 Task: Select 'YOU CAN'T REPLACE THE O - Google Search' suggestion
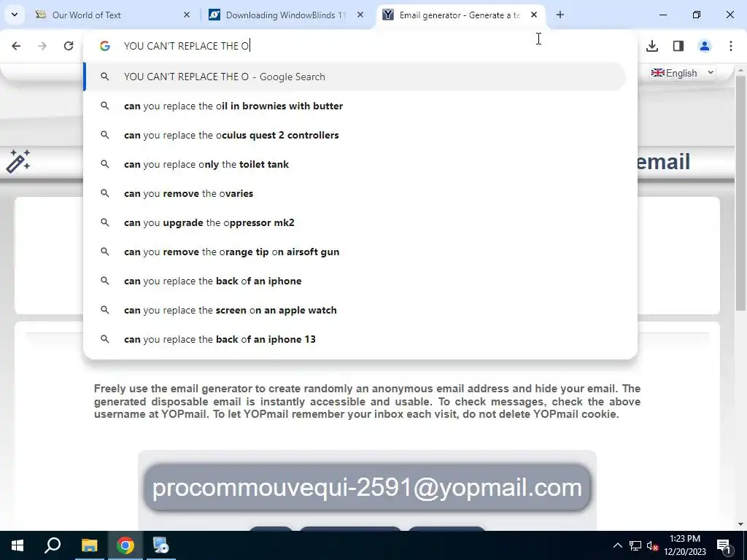(355, 77)
